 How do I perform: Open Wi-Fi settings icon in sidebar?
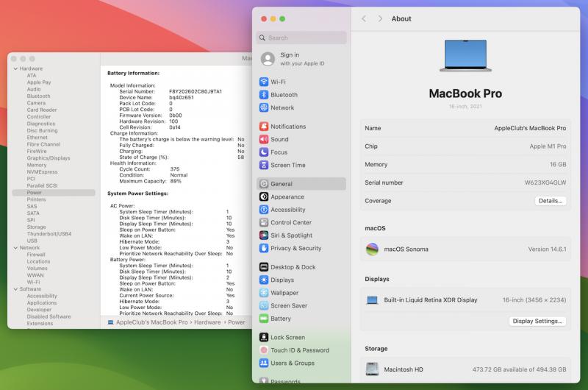[x=264, y=82]
